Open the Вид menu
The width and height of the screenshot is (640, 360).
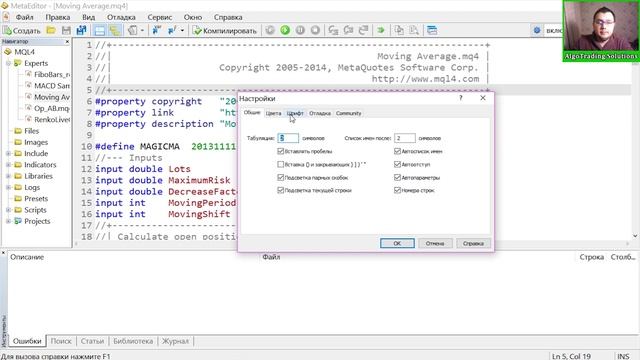(89, 17)
